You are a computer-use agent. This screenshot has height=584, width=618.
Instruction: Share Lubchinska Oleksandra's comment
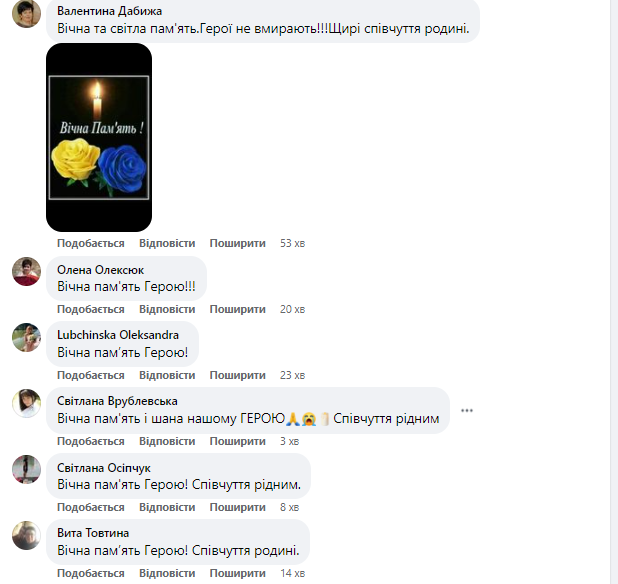[238, 375]
